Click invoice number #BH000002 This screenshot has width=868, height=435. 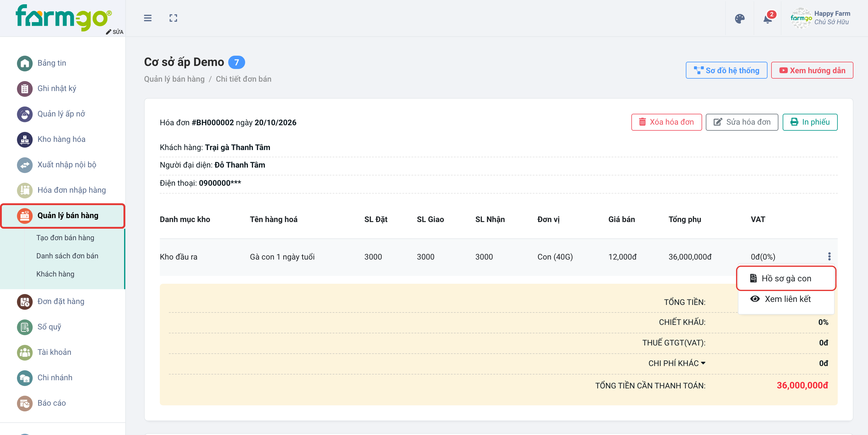[213, 123]
